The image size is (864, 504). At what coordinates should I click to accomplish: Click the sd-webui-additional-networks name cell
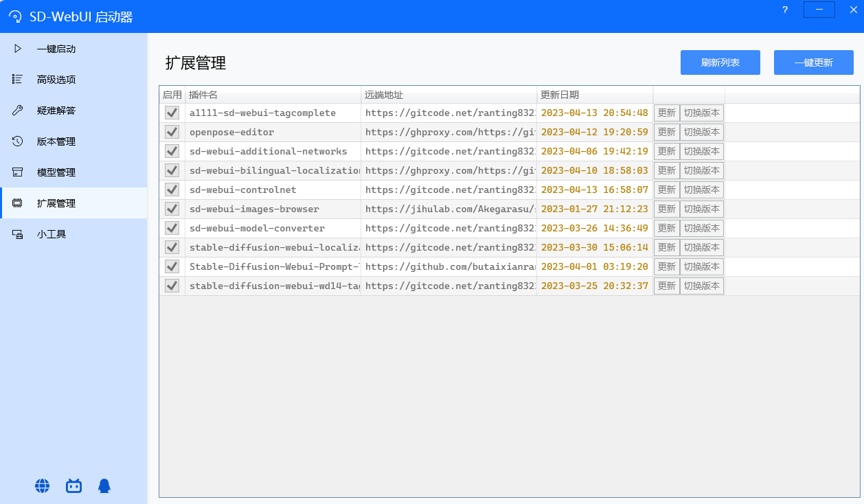click(x=273, y=151)
